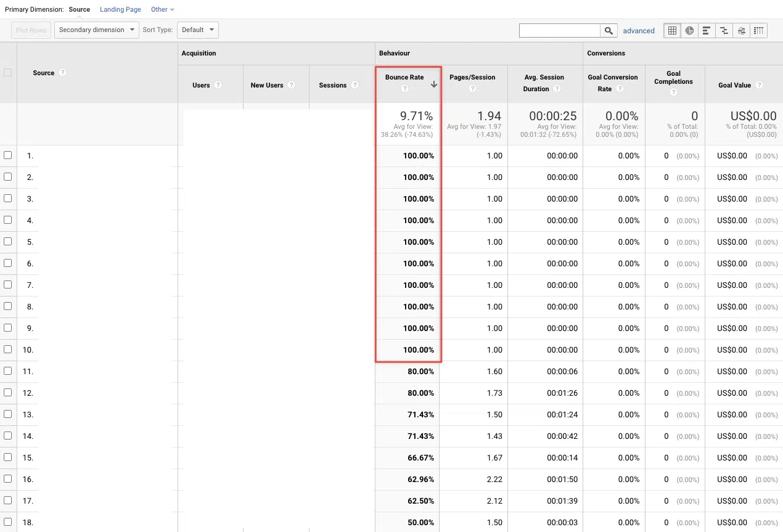Image resolution: width=783 pixels, height=532 pixels.
Task: Check the select-all checkbox in header
Action: point(8,72)
